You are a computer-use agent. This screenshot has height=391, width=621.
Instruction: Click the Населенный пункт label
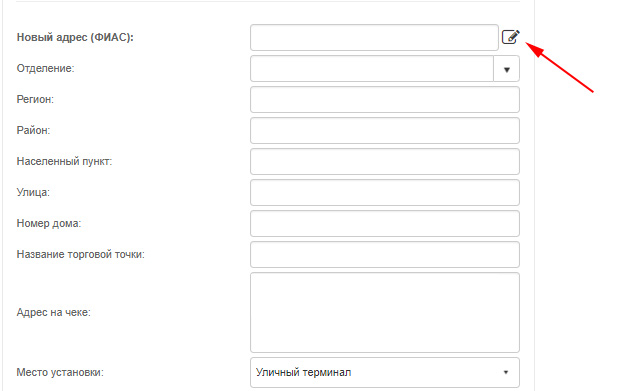(x=64, y=162)
